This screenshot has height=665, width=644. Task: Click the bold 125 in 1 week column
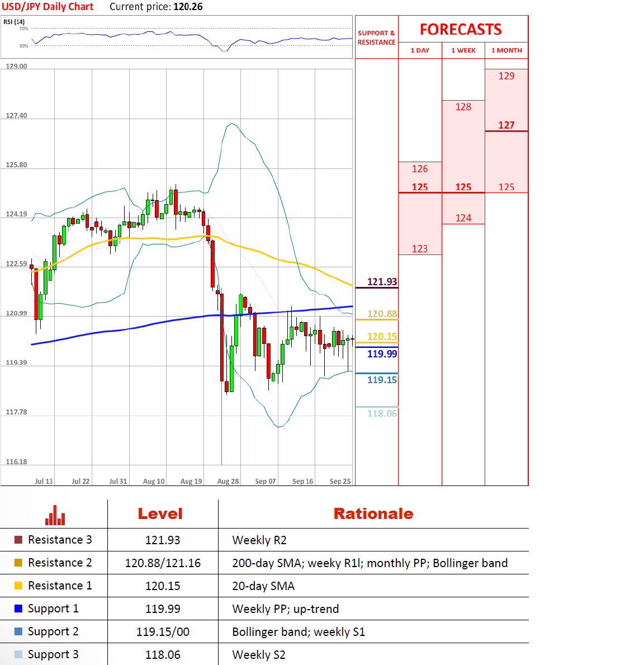pyautogui.click(x=463, y=187)
